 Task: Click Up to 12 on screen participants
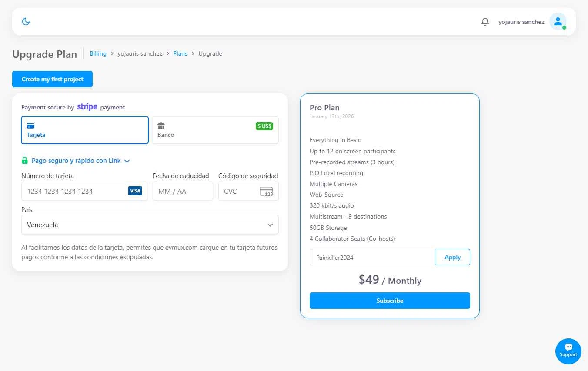click(353, 151)
